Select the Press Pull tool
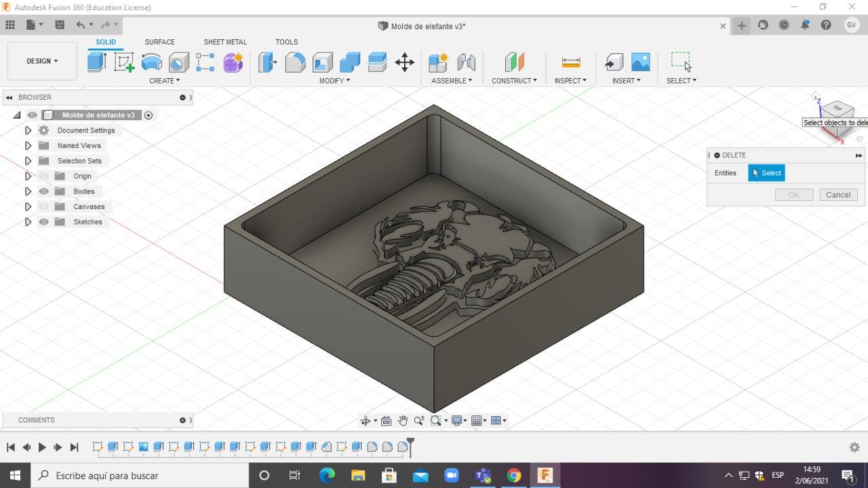868x488 pixels. tap(268, 62)
